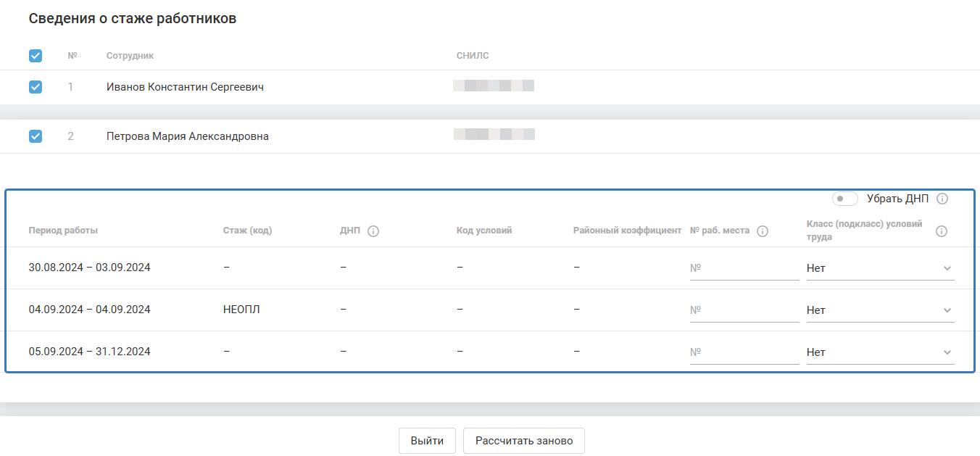Uncheck Иванов Константин Сергеевич checkbox
This screenshot has height=456, width=980.
tap(36, 87)
